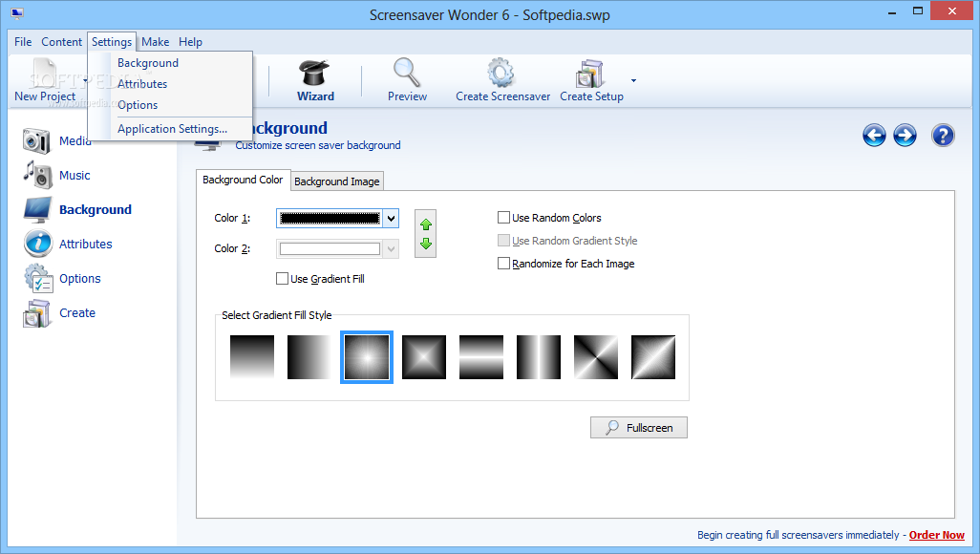
Task: Launch the Wizard top hat icon
Action: pos(314,74)
